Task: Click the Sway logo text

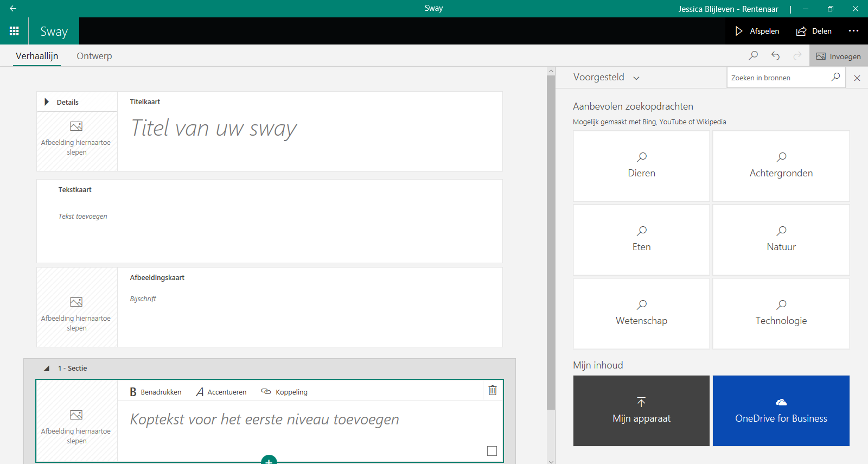Action: (x=54, y=31)
